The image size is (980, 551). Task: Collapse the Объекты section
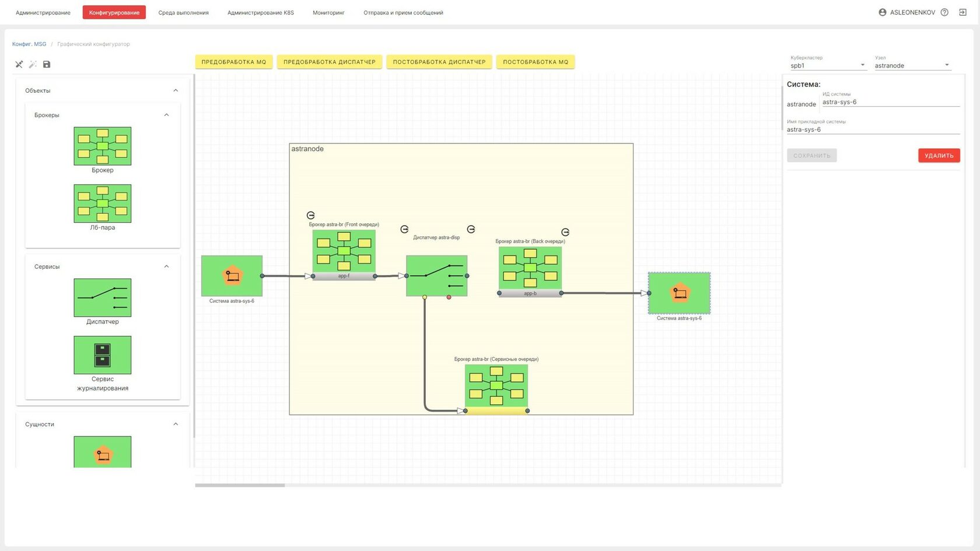[x=176, y=90]
